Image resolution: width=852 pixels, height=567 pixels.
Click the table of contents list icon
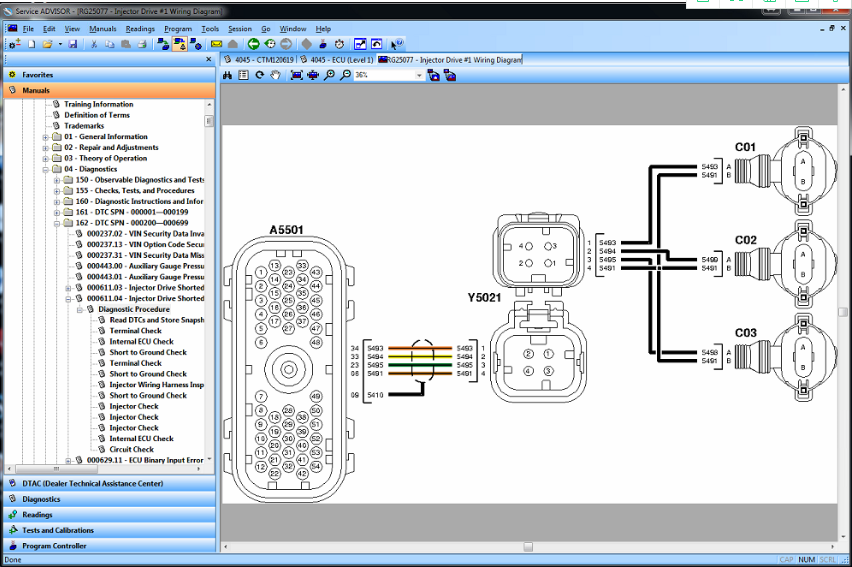pos(243,75)
